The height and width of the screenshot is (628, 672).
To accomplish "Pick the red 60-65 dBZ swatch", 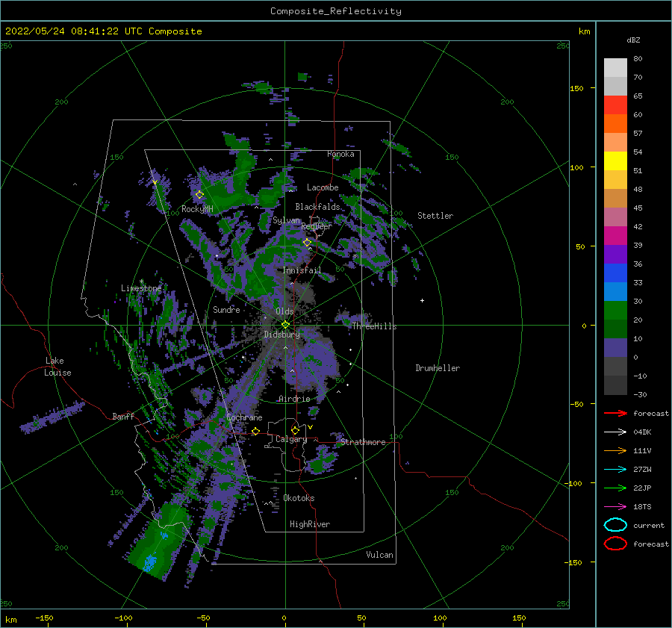I will click(x=615, y=105).
